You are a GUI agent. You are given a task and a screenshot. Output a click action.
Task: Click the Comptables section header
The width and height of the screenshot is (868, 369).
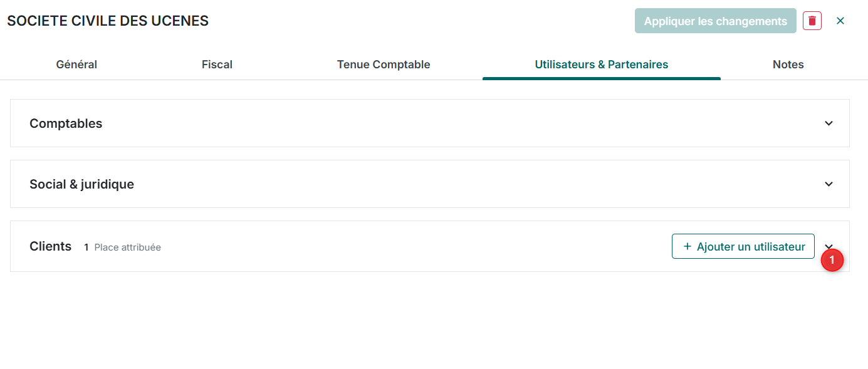pos(430,123)
